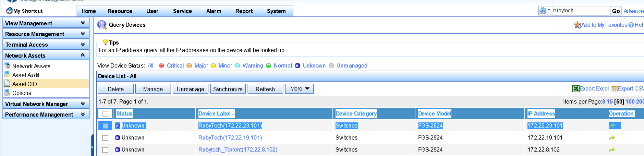Image resolution: width=644 pixels, height=156 pixels.
Task: Collapse the Network Assets section
Action: coord(46,55)
